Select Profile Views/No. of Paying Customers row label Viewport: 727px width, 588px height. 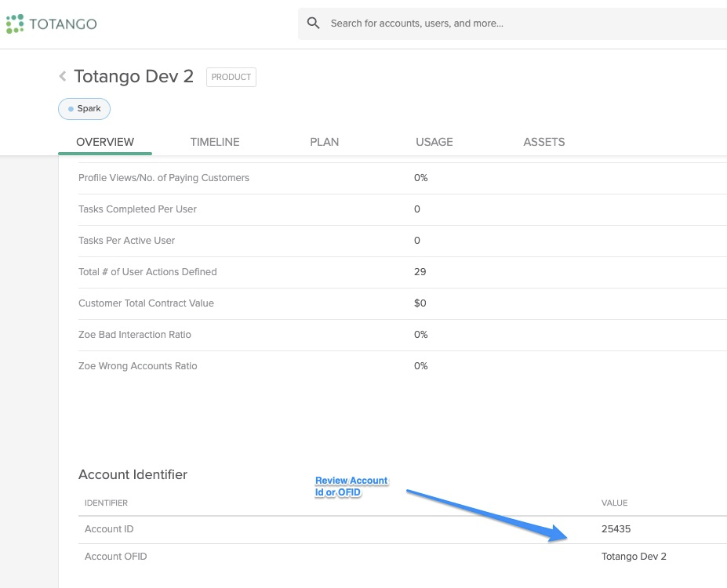tap(164, 178)
